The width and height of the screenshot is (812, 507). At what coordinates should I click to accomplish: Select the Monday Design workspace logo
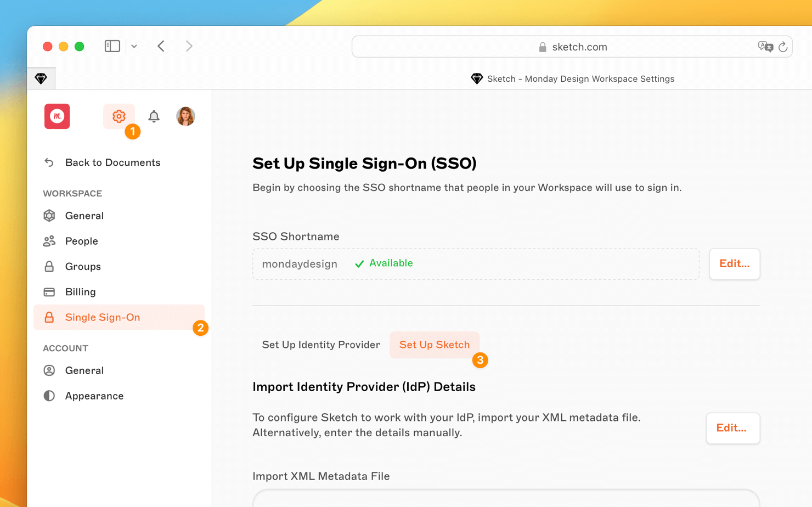(x=57, y=116)
